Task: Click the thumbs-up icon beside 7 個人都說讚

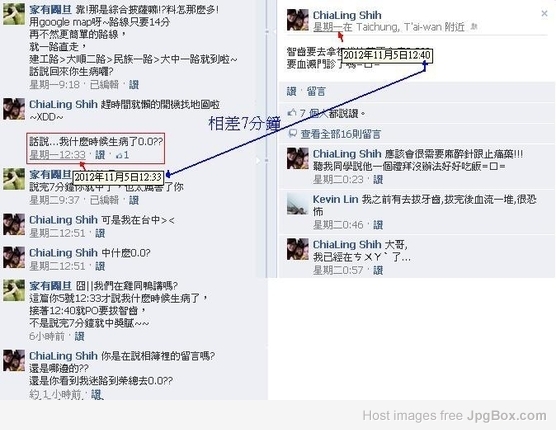Action: coord(292,113)
